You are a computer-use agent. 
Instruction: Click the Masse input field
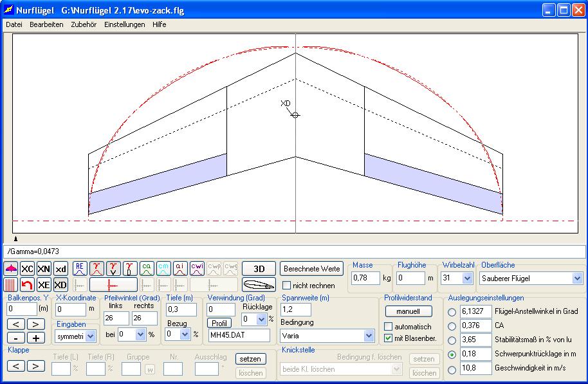tap(365, 279)
